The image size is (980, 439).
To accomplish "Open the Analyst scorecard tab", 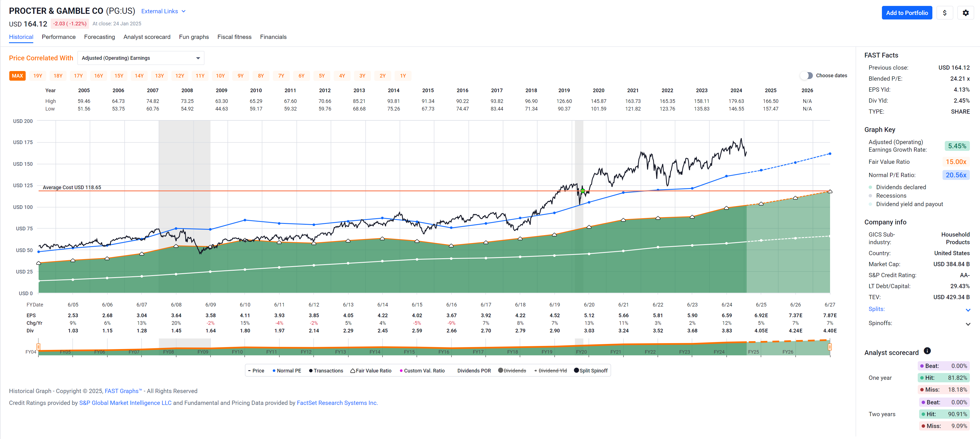I will (147, 37).
